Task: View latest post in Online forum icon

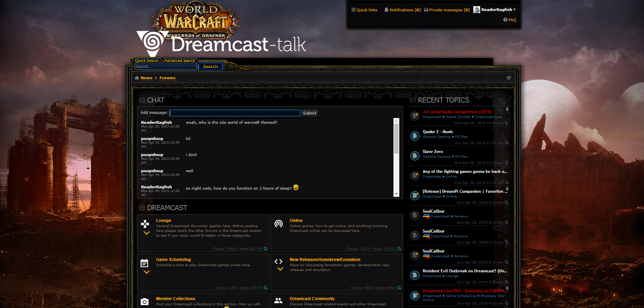Action: [x=399, y=249]
